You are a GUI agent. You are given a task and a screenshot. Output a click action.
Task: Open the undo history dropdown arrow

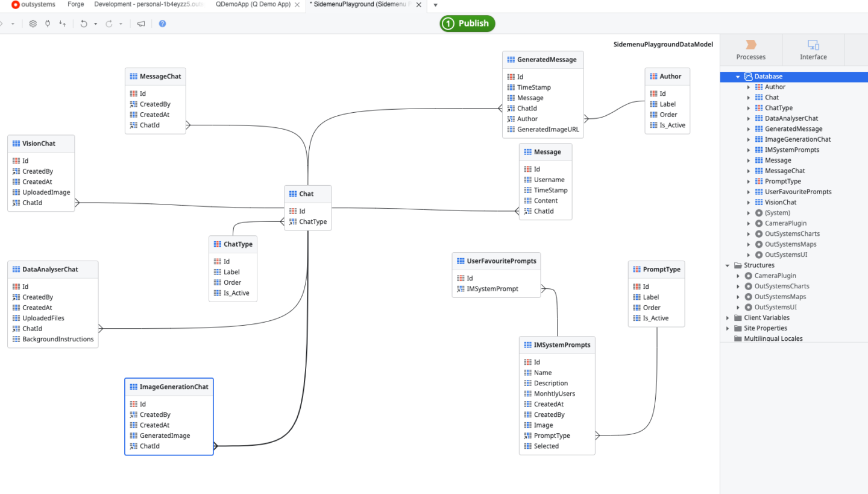(96, 24)
